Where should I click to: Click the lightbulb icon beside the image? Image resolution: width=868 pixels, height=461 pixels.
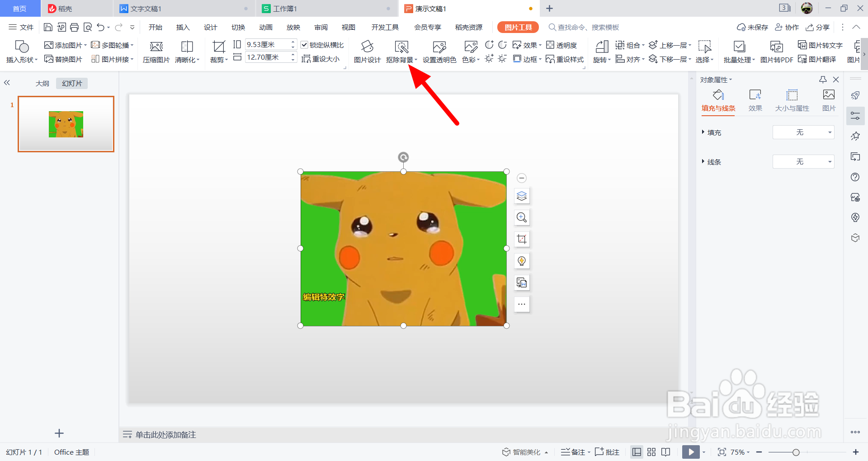[x=522, y=261]
